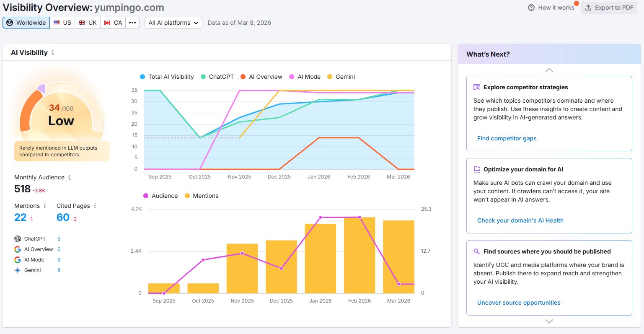Click the Google icon next to AI Mode

18,260
